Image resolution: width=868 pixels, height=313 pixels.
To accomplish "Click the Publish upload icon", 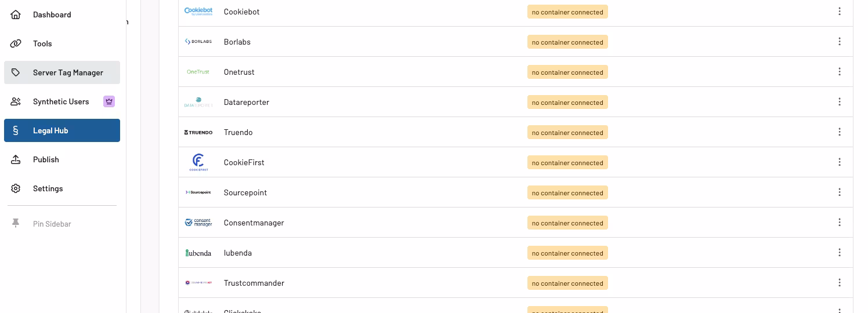I will [16, 159].
